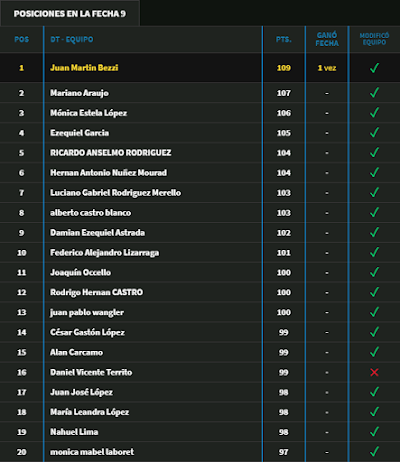The height and width of the screenshot is (462, 400).
Task: Click the 106 points value
Action: pyautogui.click(x=284, y=113)
